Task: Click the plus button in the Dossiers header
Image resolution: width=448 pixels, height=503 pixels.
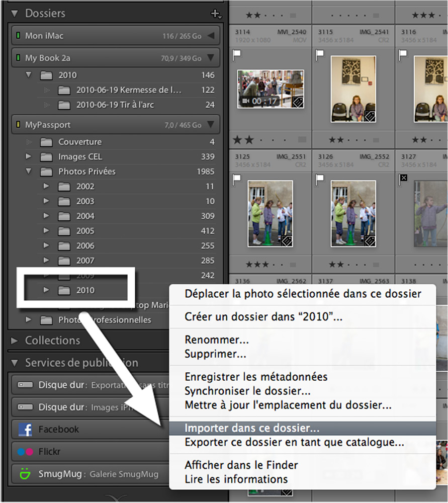Action: tap(216, 14)
